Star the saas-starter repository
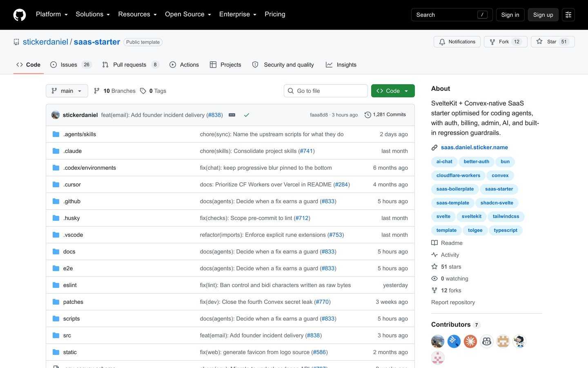The width and height of the screenshot is (588, 368). click(553, 42)
